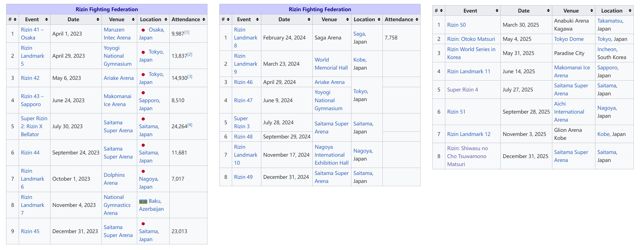Sort second table by Date column
The width and height of the screenshot is (644, 250).
[309, 19]
